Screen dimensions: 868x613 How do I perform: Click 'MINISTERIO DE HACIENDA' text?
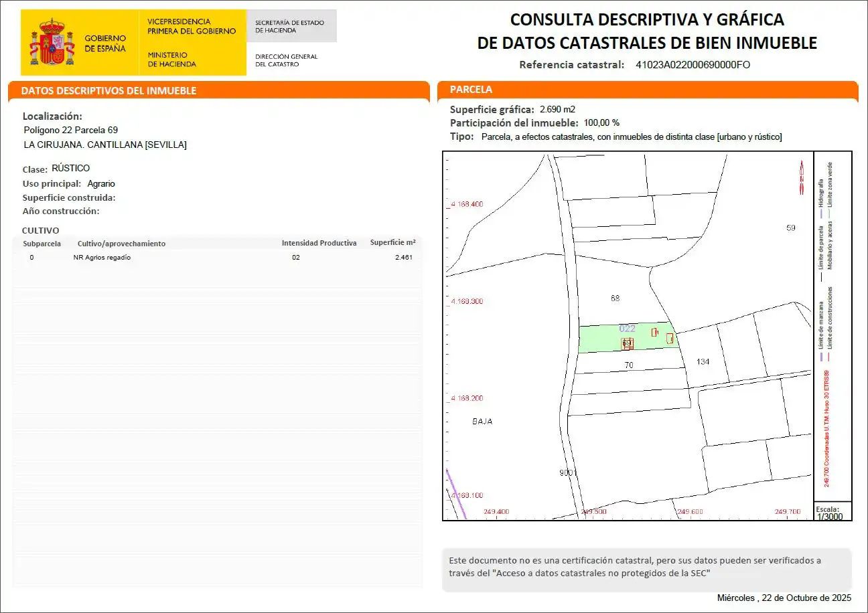[172, 60]
